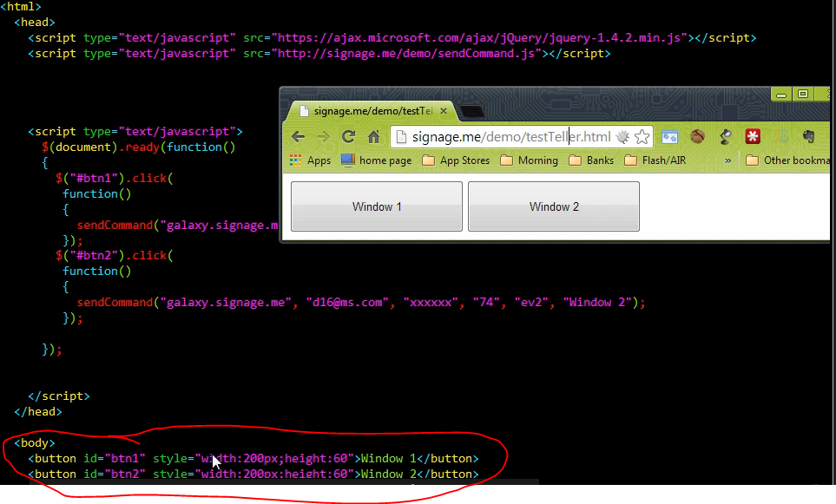
Task: Click the Window 1 button
Action: click(x=377, y=206)
